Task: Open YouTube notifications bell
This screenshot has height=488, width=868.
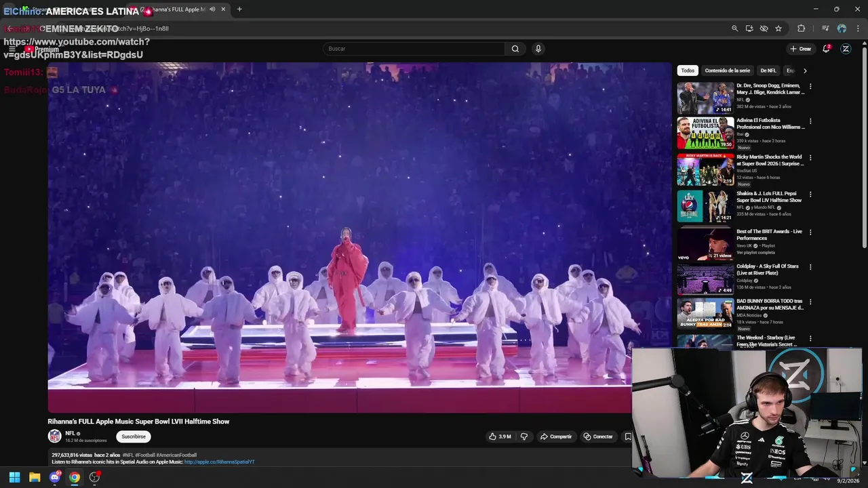Action: click(826, 49)
